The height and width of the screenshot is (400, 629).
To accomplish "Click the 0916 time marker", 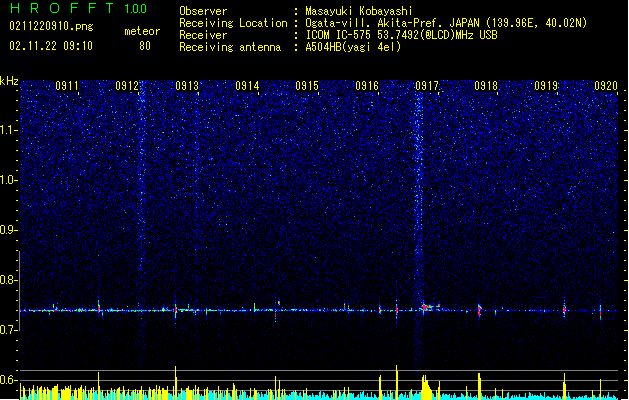I will (x=367, y=86).
